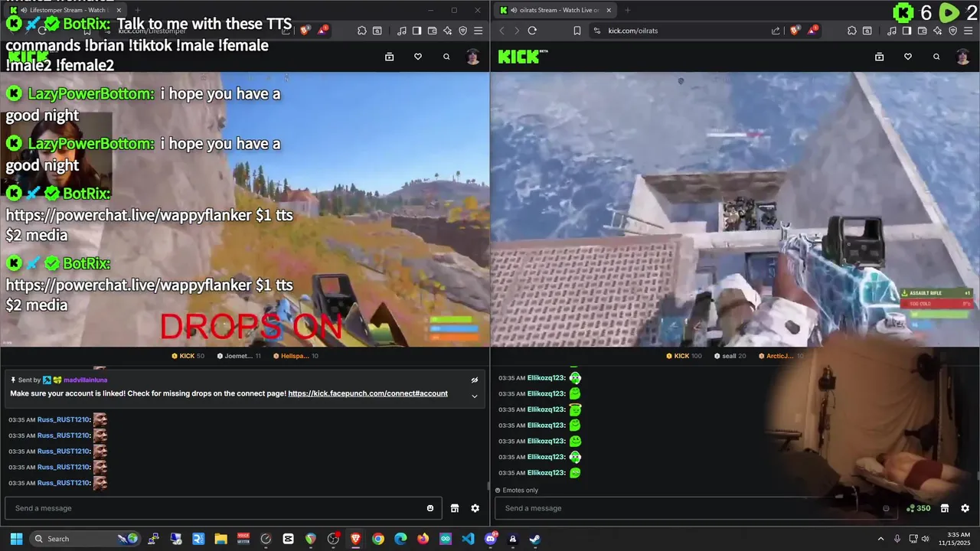The height and width of the screenshot is (551, 980).
Task: Open chat settings gear in Lifestomper chat
Action: click(x=475, y=508)
